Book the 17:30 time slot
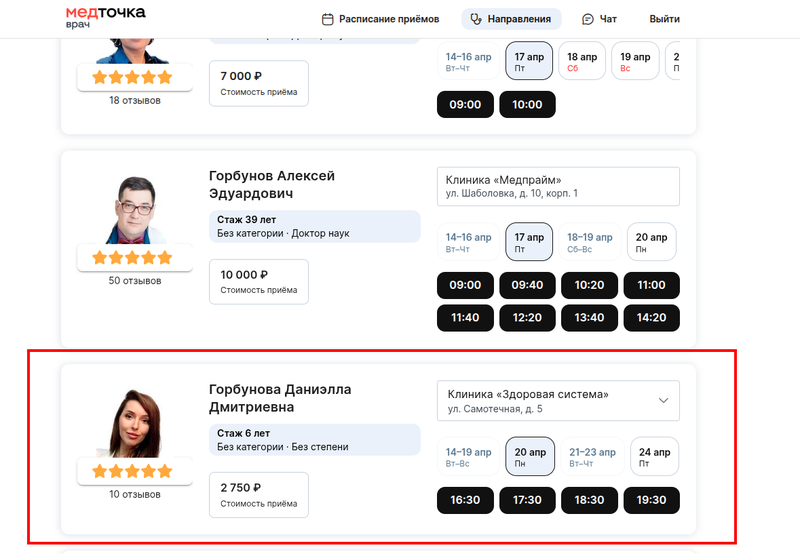Screen dimensions: 800x554 [x=528, y=500]
